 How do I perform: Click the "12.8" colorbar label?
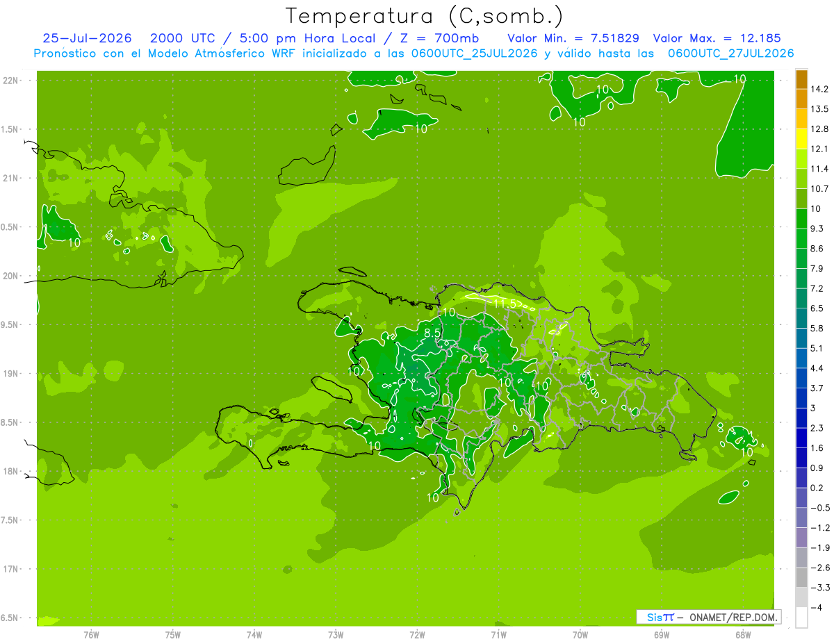pos(819,129)
